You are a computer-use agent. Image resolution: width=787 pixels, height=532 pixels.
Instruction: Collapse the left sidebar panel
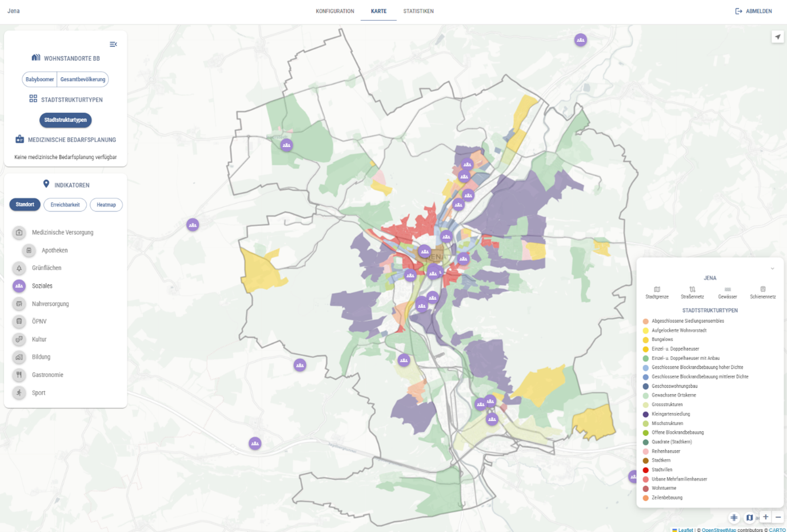(x=113, y=45)
